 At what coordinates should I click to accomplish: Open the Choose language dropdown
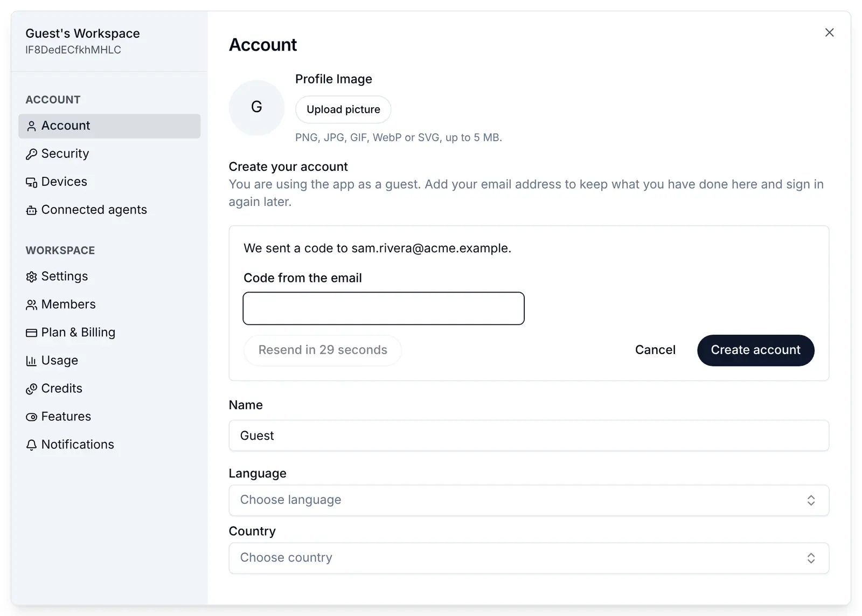529,500
